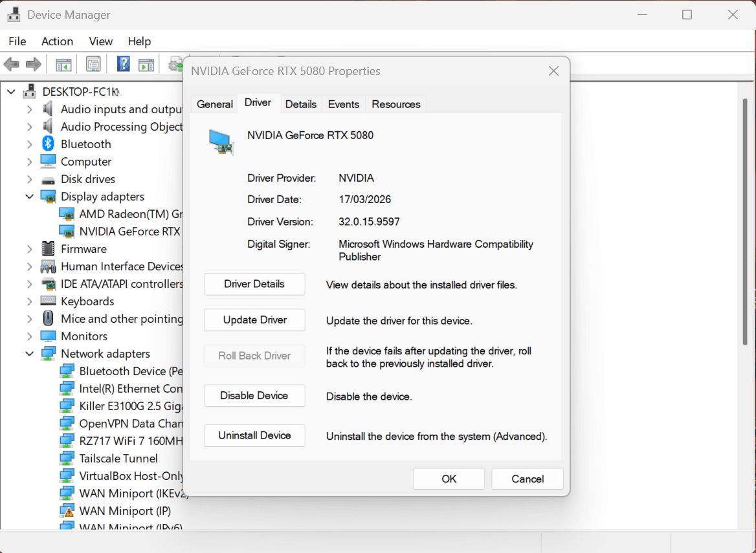
Task: Click the Forward arrow toolbar icon
Action: point(33,64)
